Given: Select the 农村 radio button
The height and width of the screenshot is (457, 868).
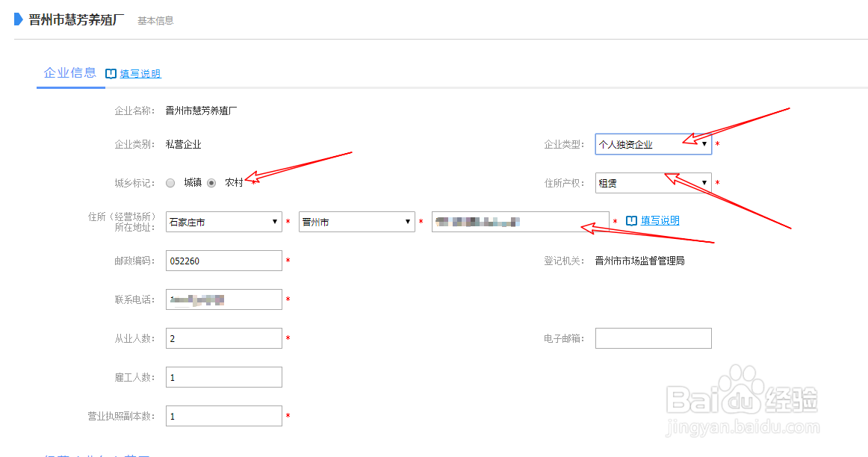Looking at the screenshot, I should [x=211, y=183].
